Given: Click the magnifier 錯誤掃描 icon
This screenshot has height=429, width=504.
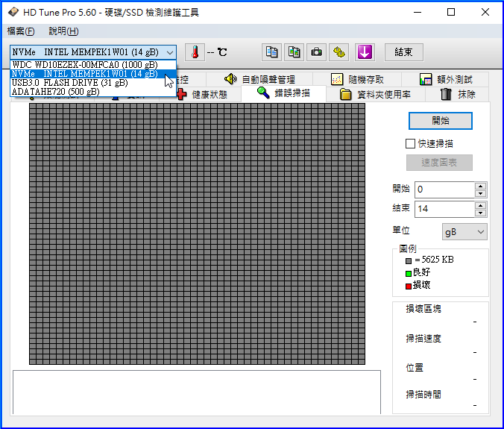Looking at the screenshot, I should pos(263,93).
